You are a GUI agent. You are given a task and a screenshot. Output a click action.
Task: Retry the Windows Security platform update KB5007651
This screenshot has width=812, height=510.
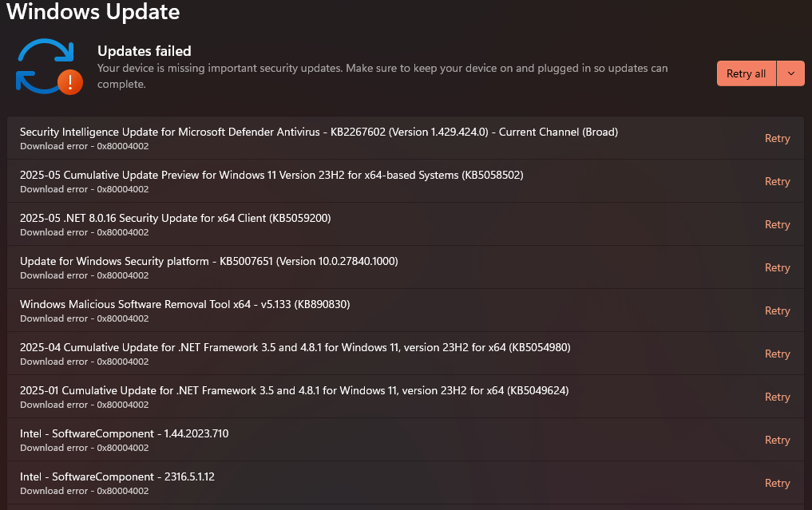777,267
